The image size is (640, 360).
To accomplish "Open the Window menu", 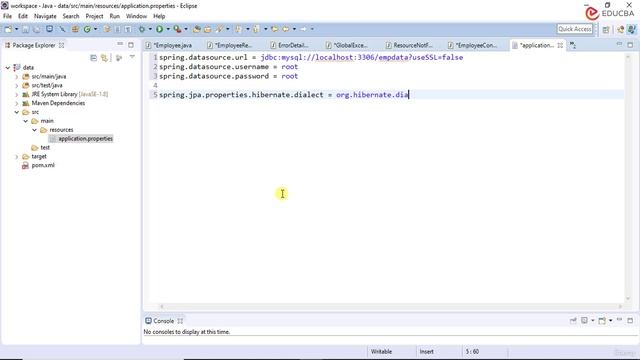I will coord(136,16).
